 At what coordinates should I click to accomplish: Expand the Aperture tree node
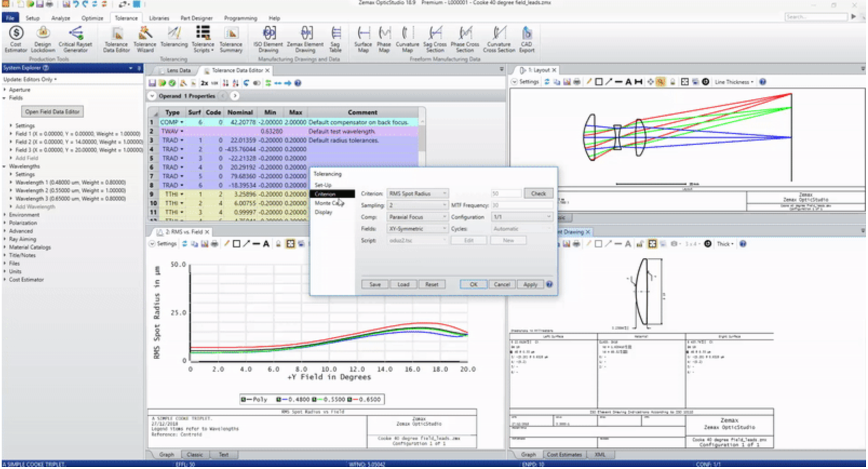click(5, 90)
